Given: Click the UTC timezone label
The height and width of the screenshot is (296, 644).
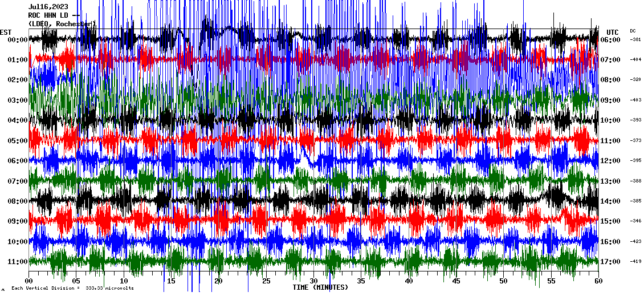Looking at the screenshot, I should (x=613, y=32).
